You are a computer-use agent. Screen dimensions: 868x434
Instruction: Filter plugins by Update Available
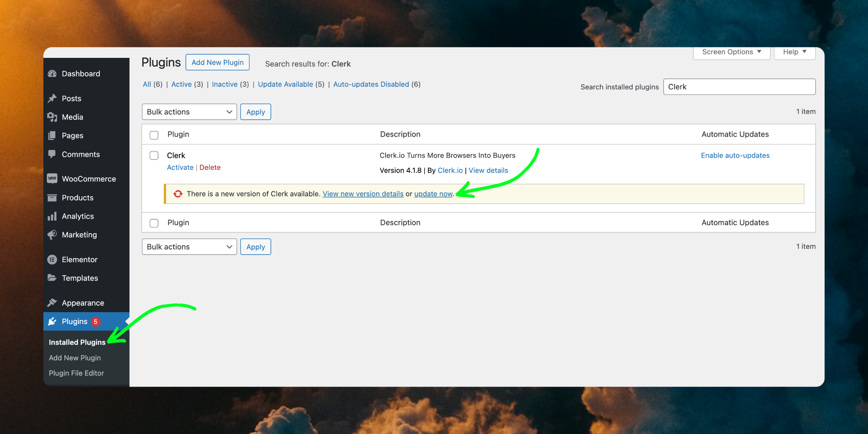tap(285, 84)
